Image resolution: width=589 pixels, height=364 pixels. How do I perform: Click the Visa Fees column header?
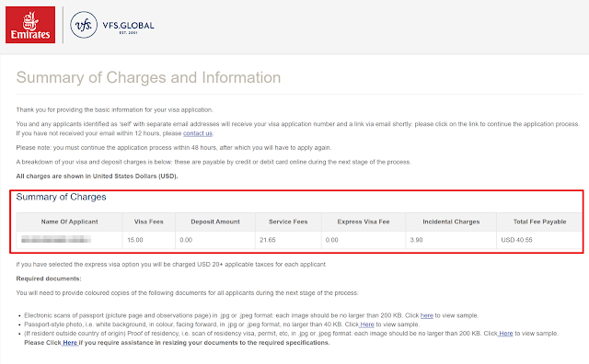click(x=149, y=222)
